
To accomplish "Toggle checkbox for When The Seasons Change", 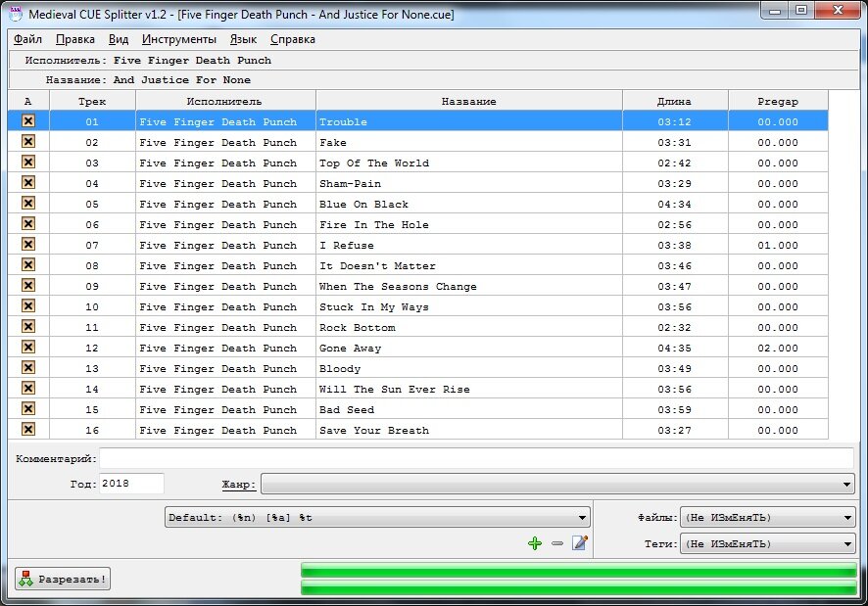I will tap(28, 286).
